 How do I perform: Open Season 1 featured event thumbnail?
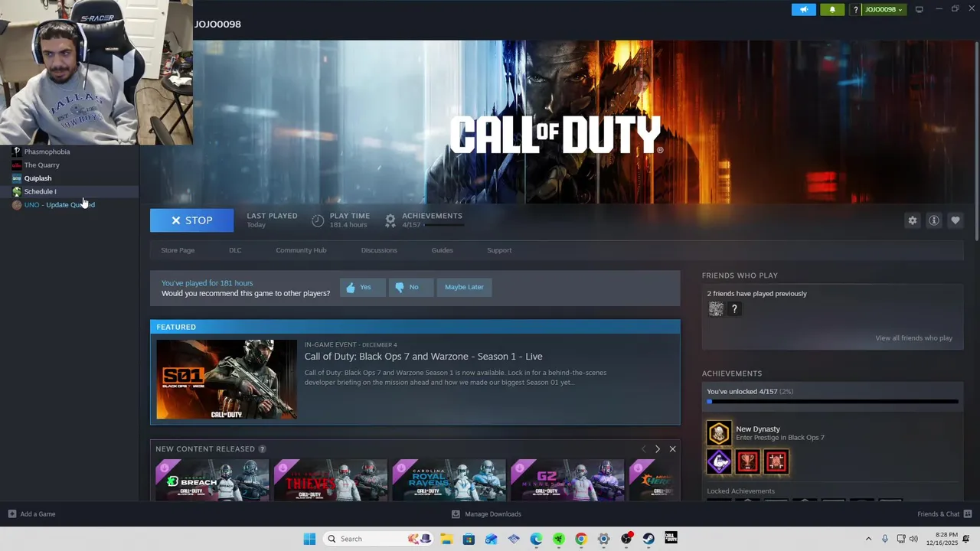click(227, 380)
